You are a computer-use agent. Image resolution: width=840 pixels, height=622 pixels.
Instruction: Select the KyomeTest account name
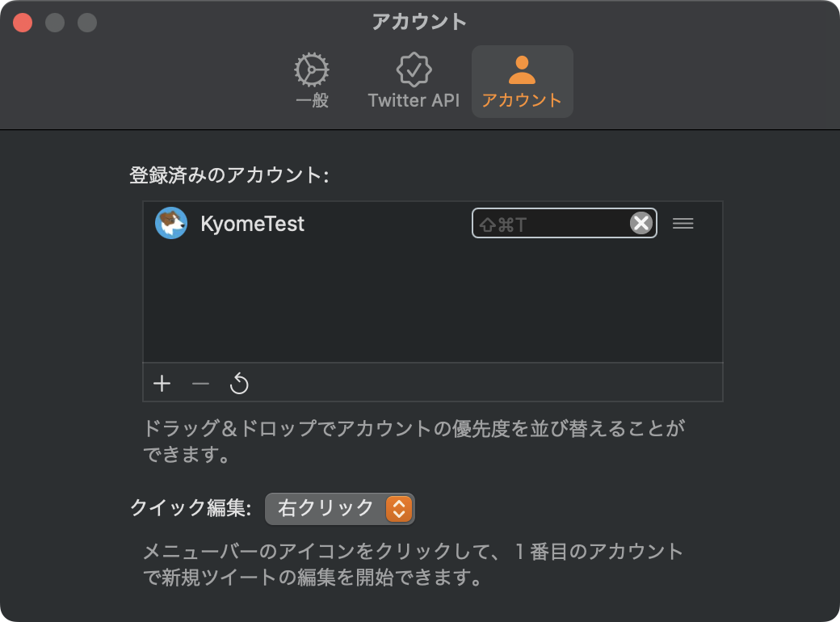click(x=252, y=224)
